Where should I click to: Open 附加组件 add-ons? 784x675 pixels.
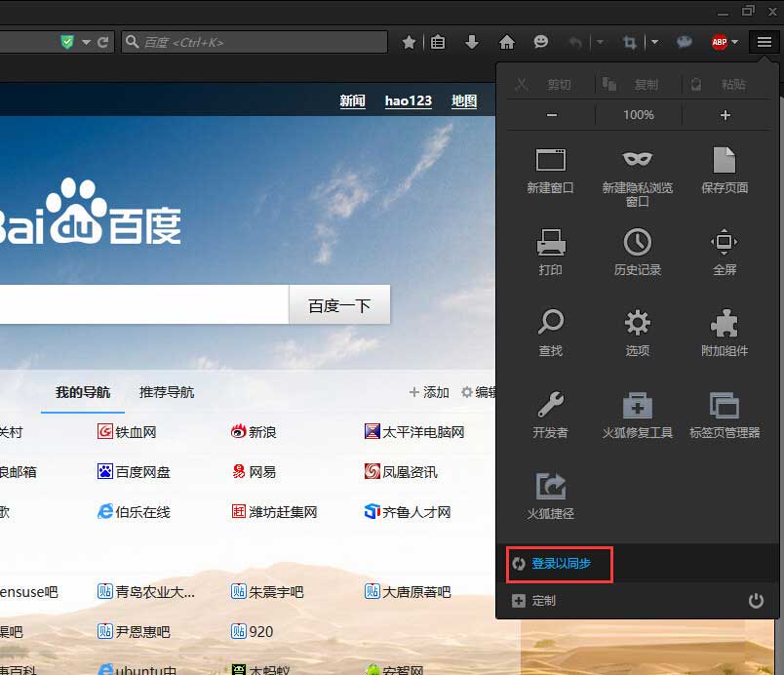point(725,333)
